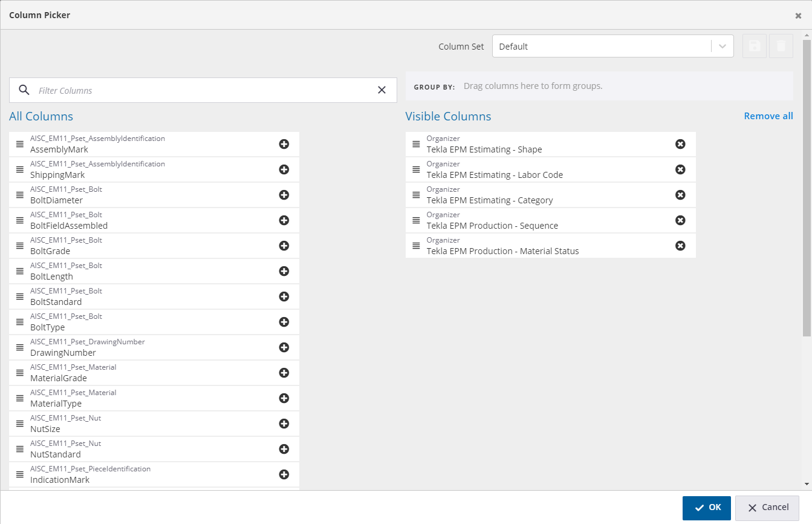
Task: Remove Tekla EPM Estimating - Shape column
Action: [x=680, y=144]
